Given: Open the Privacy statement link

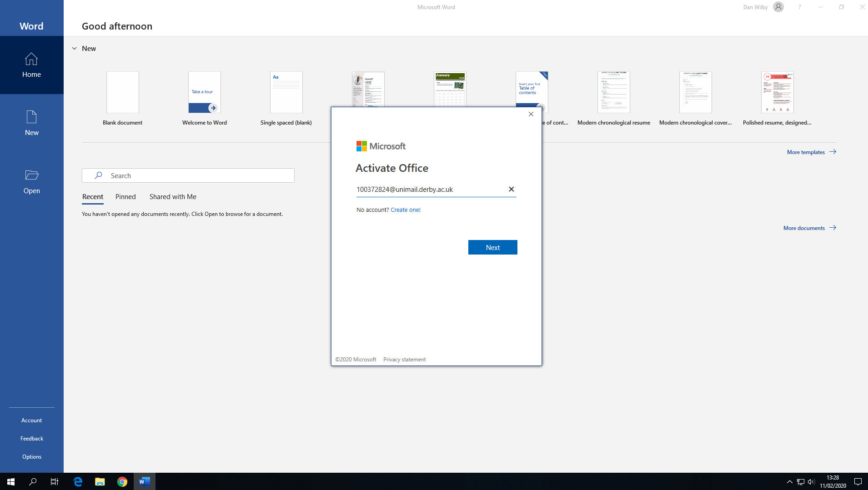Looking at the screenshot, I should (405, 360).
